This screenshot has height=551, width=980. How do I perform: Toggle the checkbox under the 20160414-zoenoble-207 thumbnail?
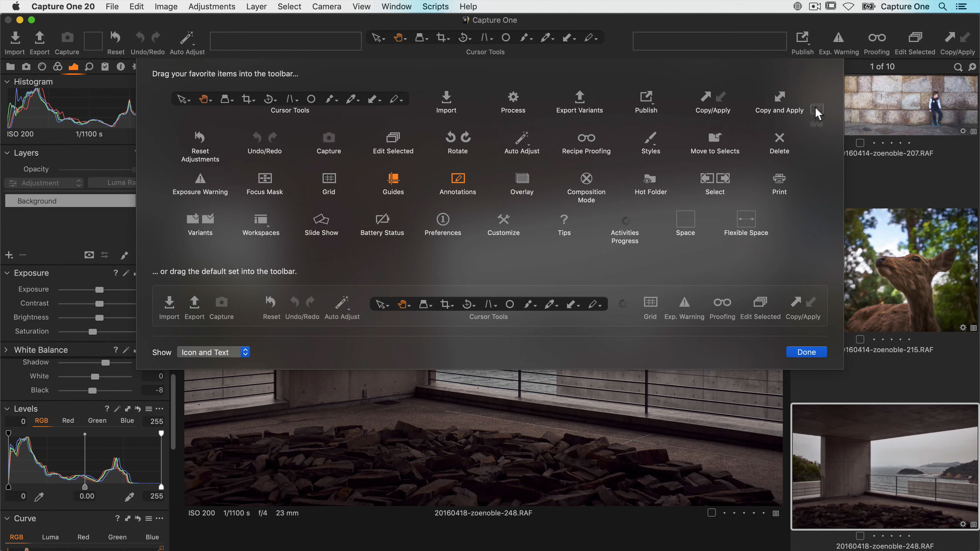(860, 143)
